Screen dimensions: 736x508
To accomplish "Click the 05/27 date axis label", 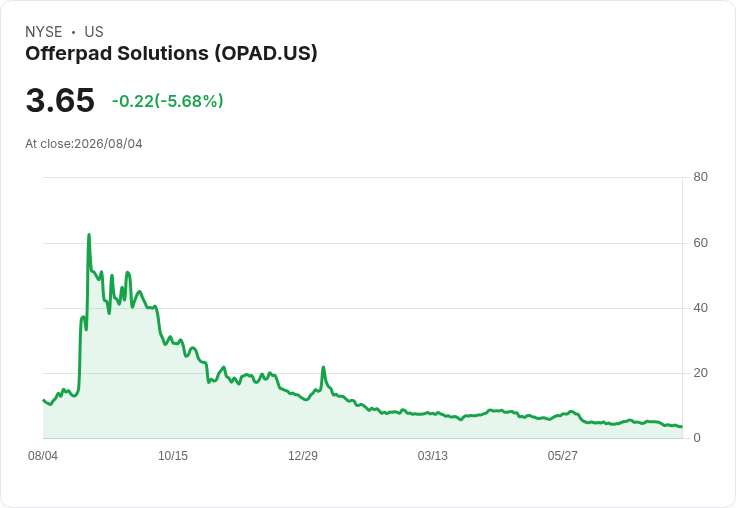I will 562,455.
